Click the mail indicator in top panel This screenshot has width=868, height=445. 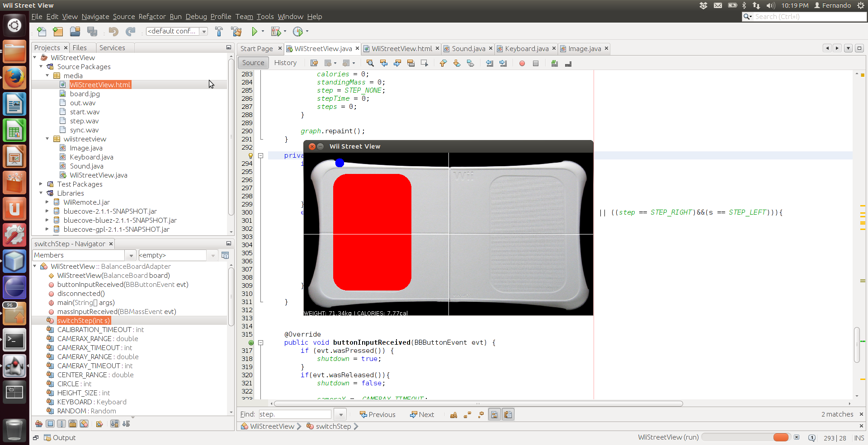point(718,5)
